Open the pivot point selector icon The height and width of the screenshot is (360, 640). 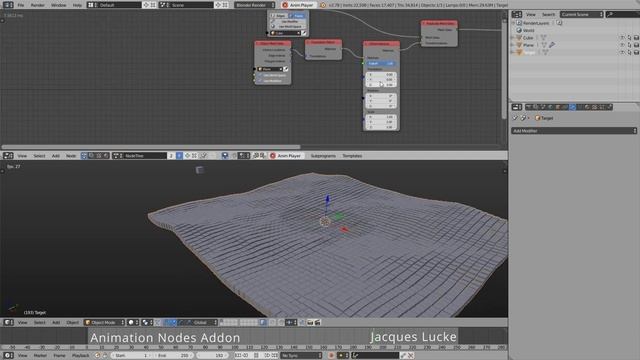tap(147, 322)
